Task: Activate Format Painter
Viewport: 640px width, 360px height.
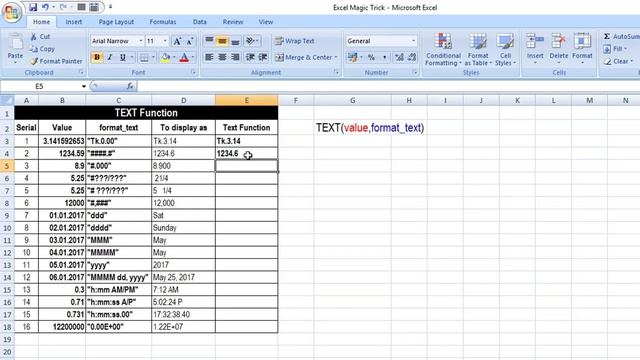Action: pos(56,61)
